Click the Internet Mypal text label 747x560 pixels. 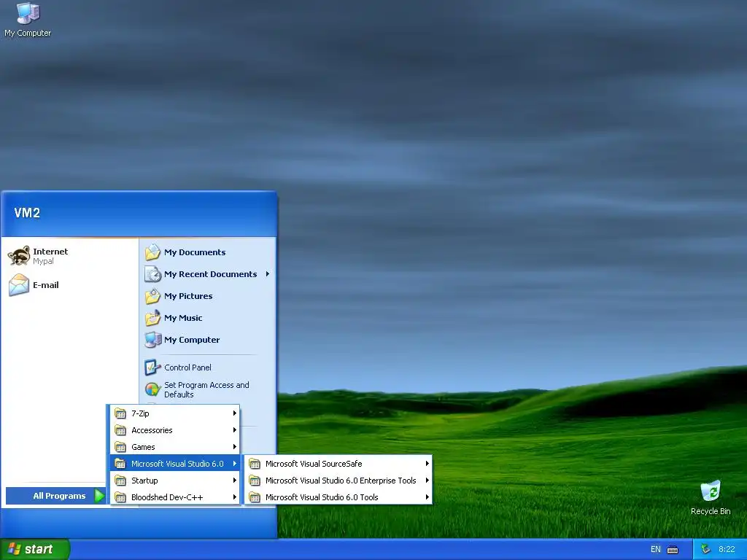50,256
